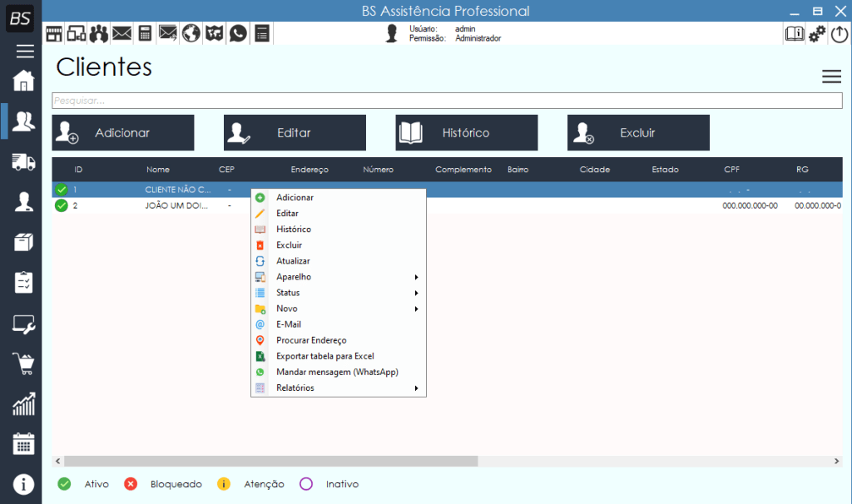This screenshot has height=504, width=852.
Task: Click the store front icon in toolbar
Action: pos(54,33)
